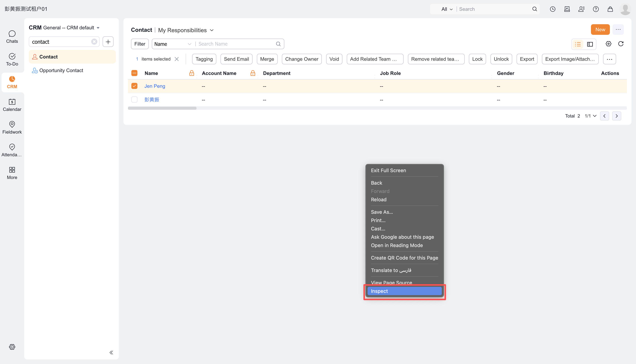
Task: Open the More apps grid icon
Action: 12,173
